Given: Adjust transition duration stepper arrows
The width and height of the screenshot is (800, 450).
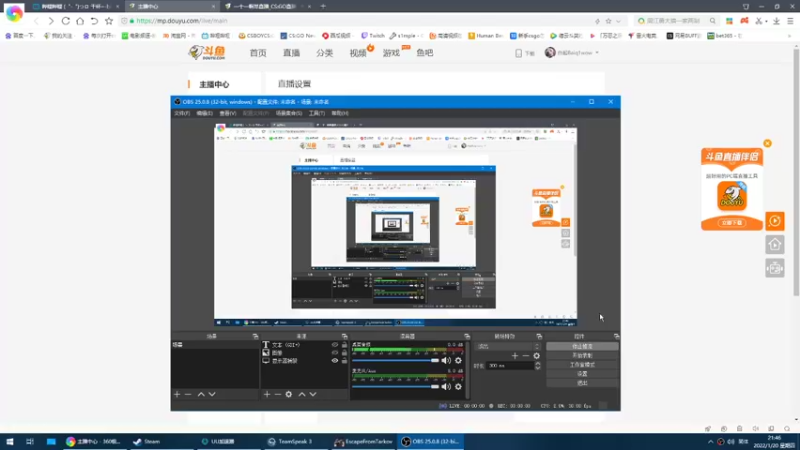Looking at the screenshot, I should pos(537,366).
